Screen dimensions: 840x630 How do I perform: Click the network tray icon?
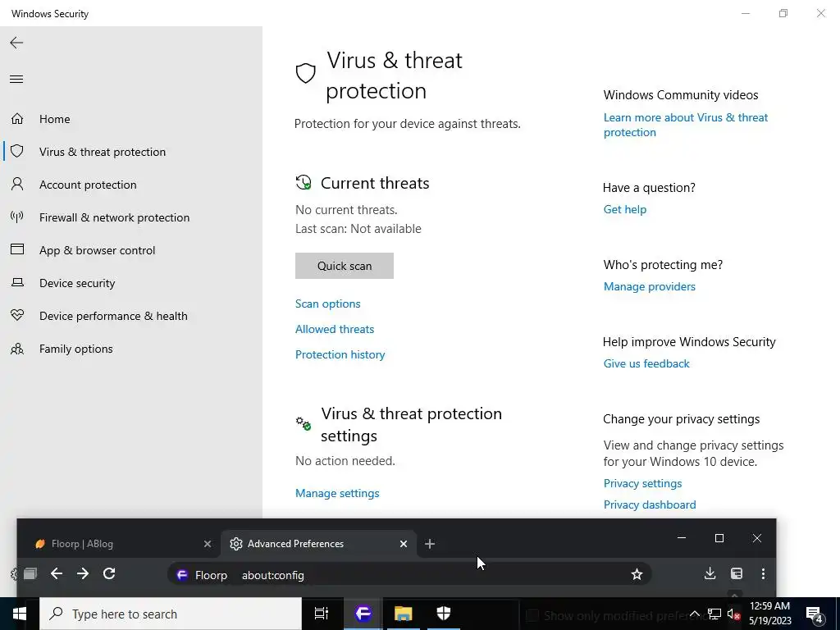click(x=714, y=614)
